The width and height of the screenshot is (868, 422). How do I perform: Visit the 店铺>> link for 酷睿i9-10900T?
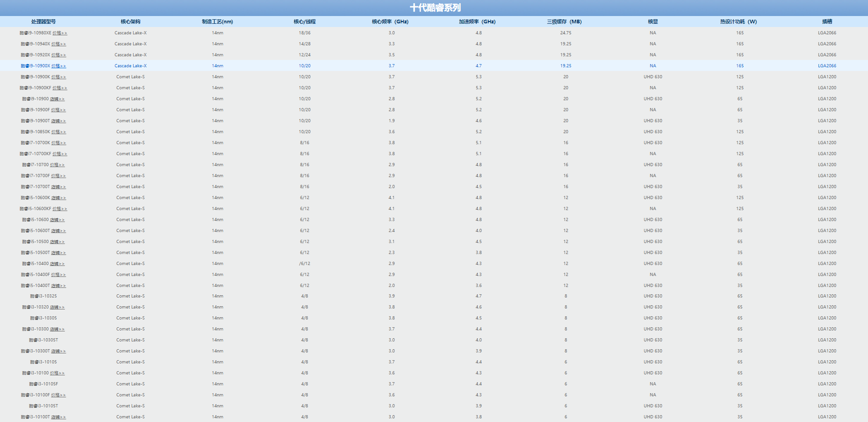(x=59, y=121)
